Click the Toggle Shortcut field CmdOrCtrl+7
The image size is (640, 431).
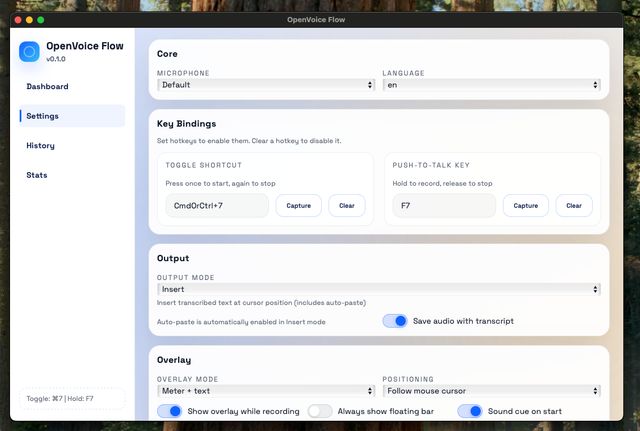coord(217,206)
